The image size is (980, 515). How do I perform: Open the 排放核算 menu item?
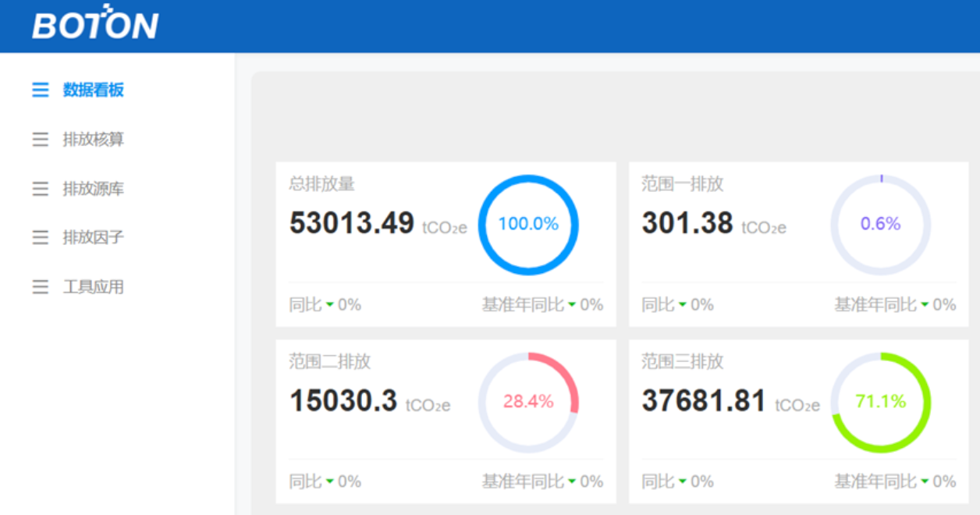93,140
